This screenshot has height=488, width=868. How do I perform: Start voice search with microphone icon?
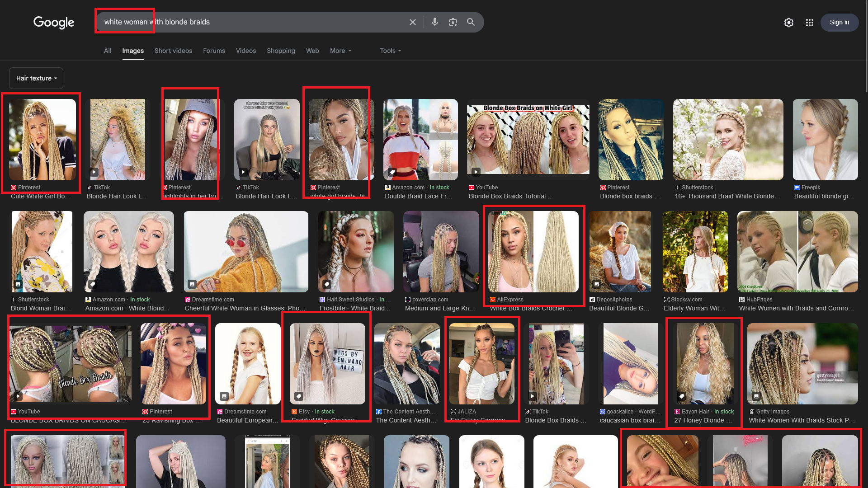coord(434,22)
